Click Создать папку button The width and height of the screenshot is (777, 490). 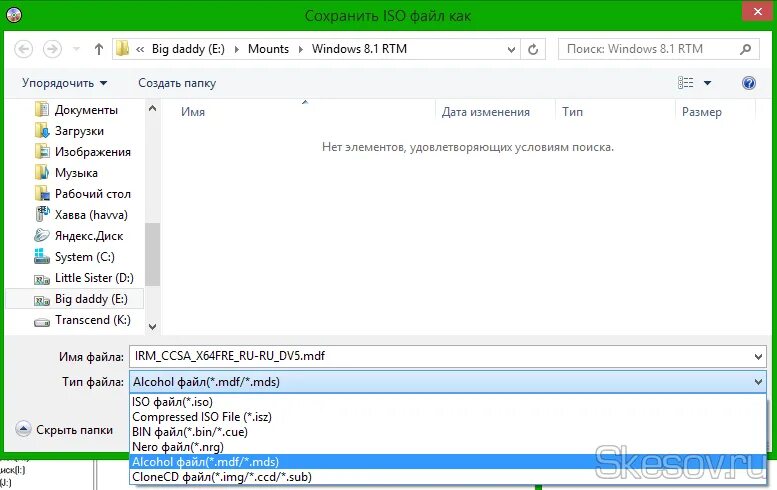tap(177, 83)
